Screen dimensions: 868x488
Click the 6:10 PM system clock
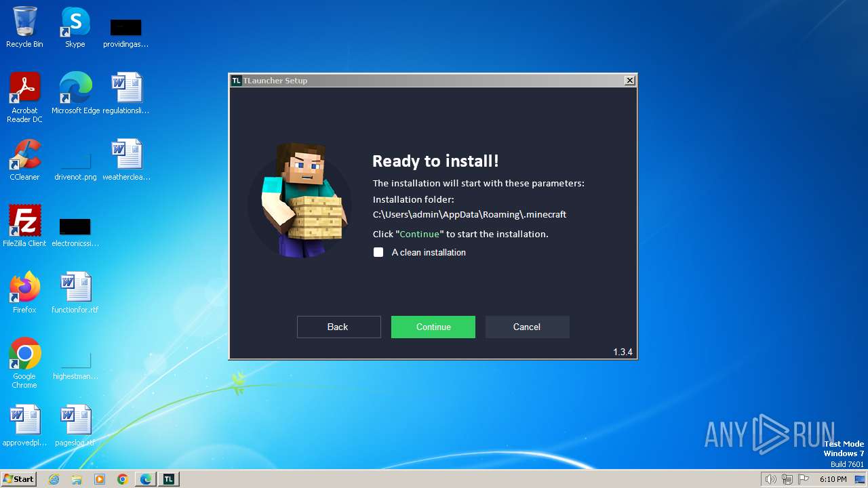pyautogui.click(x=833, y=479)
